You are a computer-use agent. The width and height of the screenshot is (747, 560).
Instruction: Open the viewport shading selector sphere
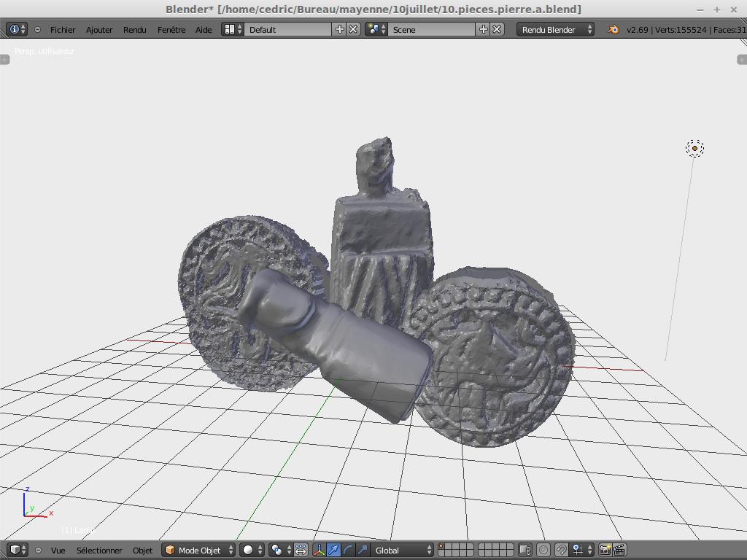tap(252, 550)
